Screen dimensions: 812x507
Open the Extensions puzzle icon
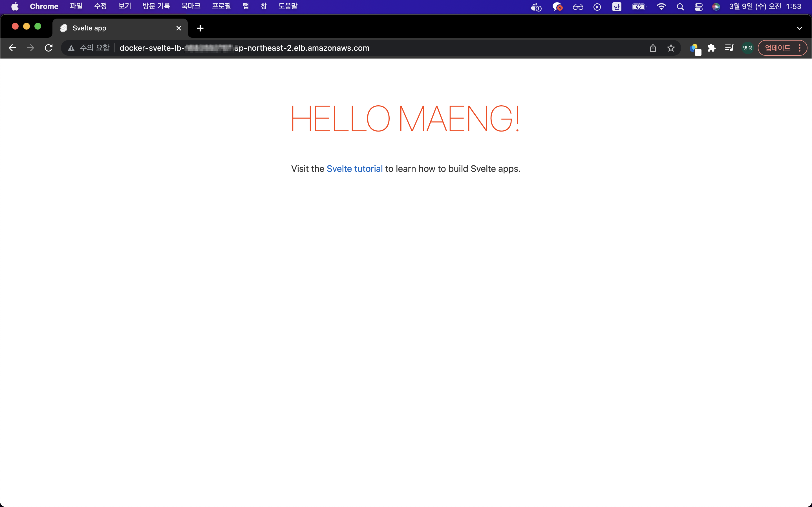coord(711,48)
